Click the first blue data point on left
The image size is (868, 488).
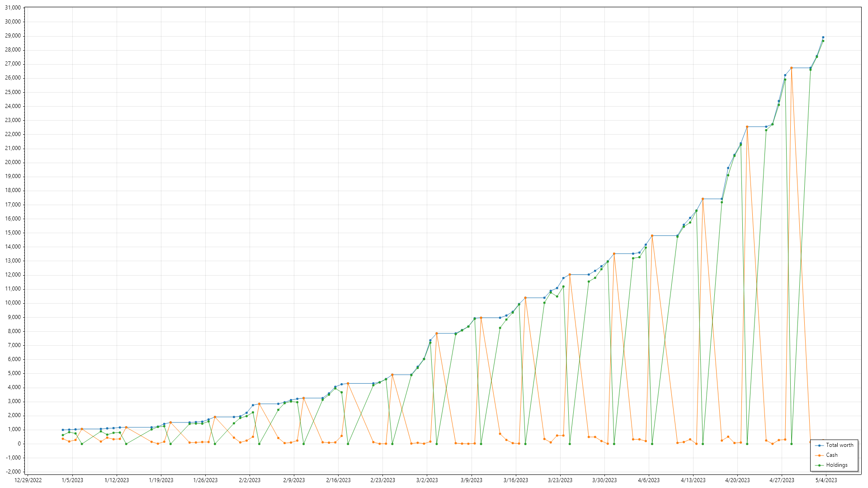(x=63, y=430)
